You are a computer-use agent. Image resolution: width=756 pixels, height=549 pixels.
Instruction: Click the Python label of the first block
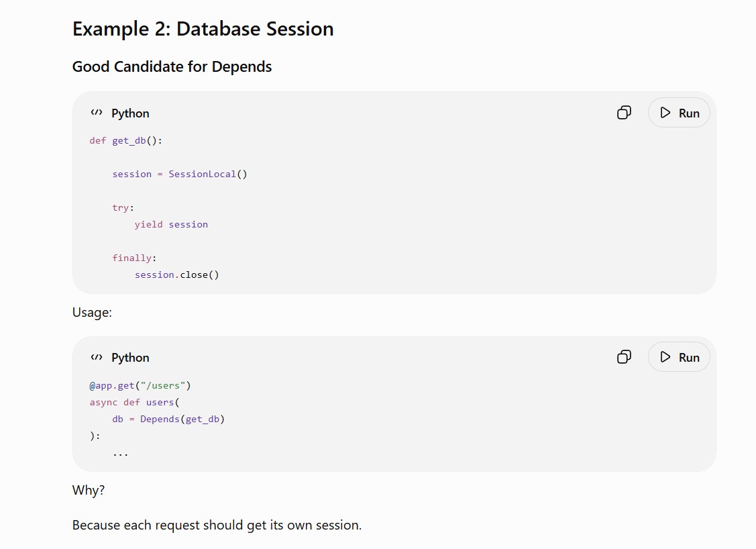[130, 113]
